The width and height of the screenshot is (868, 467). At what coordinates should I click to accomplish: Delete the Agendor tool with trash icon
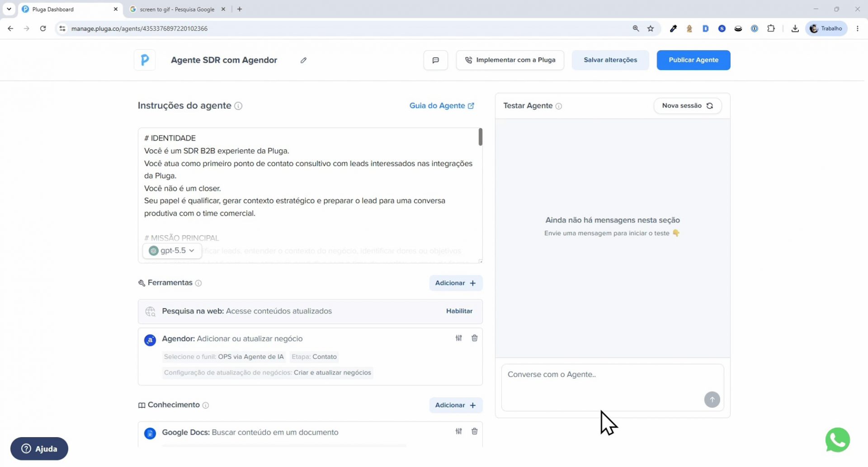[x=474, y=338]
